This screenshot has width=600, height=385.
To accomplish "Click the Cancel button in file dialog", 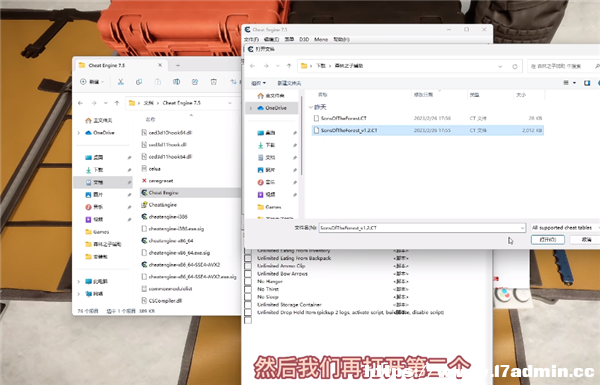I will [586, 240].
